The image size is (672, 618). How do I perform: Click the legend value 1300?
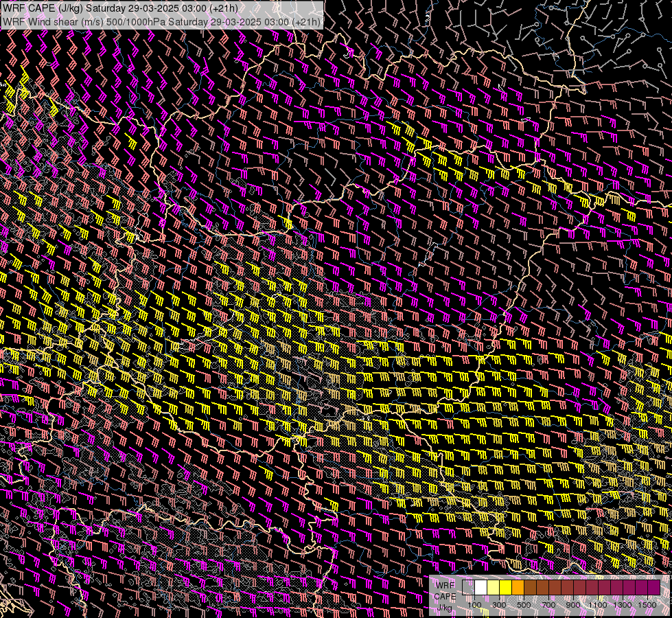623,605
